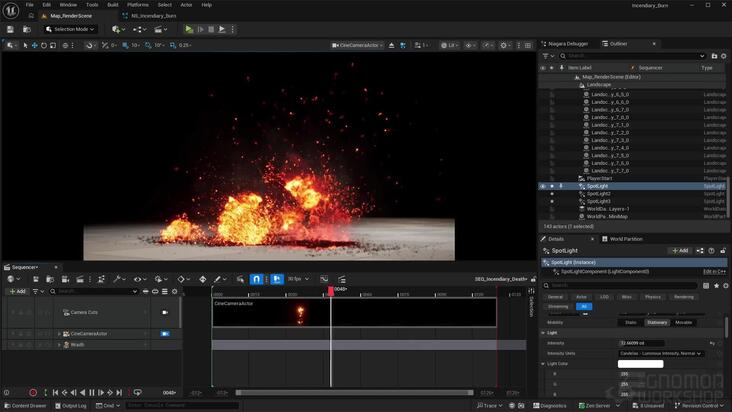Click the Stop simulation button in toolbar

tap(211, 29)
